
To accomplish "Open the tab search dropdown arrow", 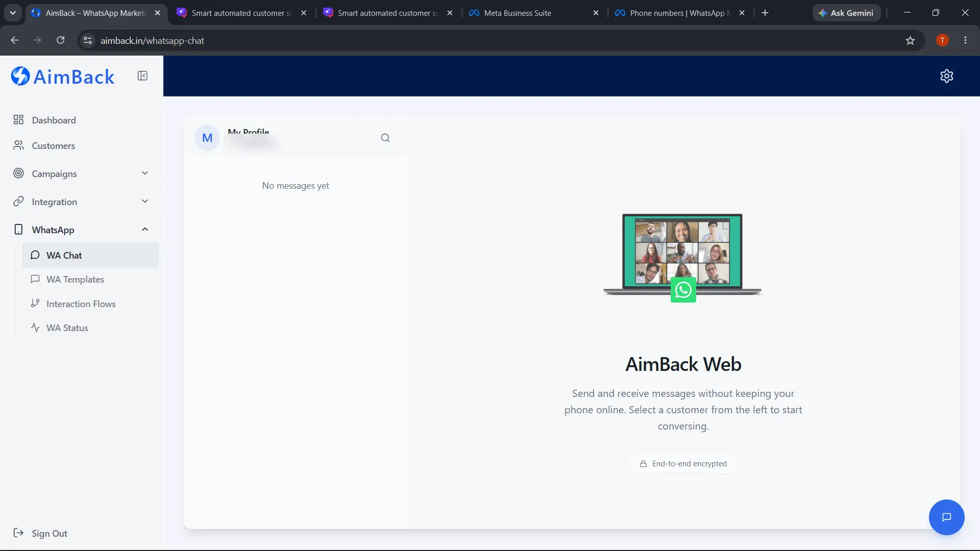I will coord(13,13).
